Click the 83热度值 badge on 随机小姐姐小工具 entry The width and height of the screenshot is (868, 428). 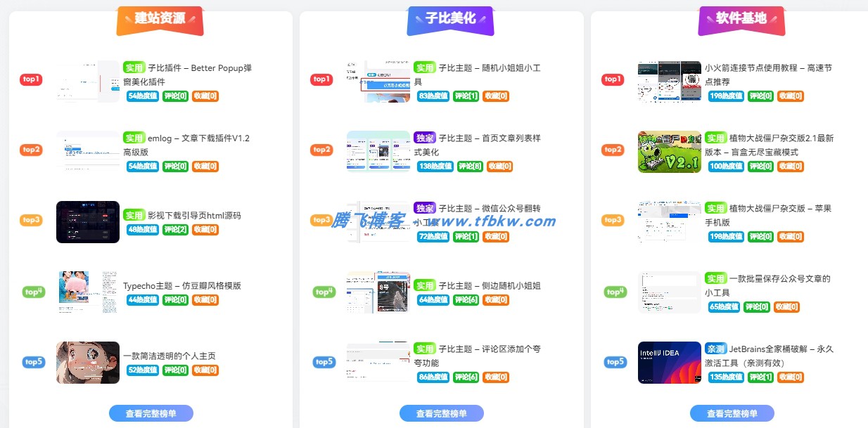[x=432, y=96]
